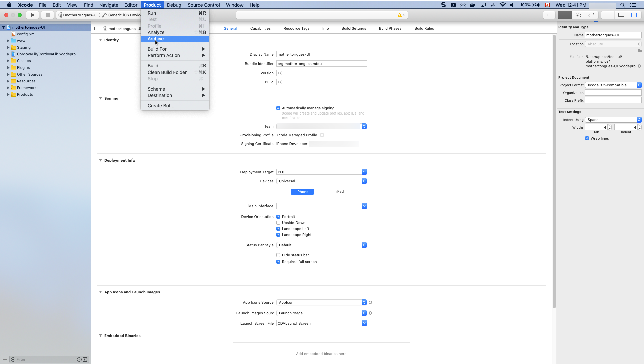This screenshot has width=644, height=364.
Task: Click the Display Name text field
Action: (321, 54)
